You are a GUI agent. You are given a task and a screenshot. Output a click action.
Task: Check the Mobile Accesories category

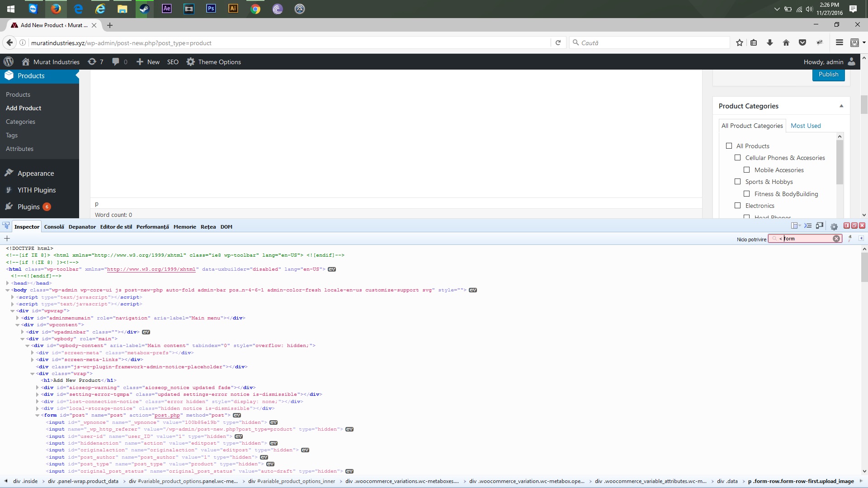pos(747,169)
